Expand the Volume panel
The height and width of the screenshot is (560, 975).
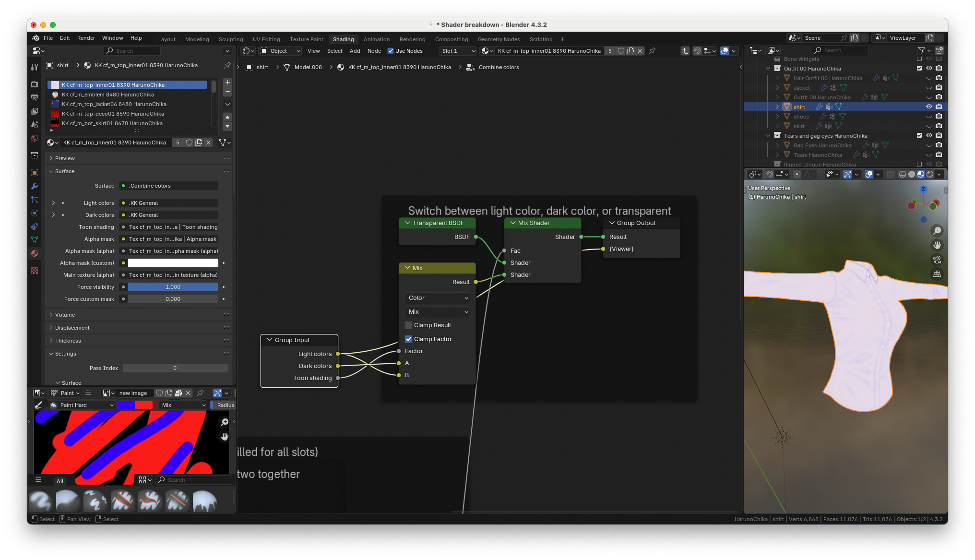pos(65,315)
